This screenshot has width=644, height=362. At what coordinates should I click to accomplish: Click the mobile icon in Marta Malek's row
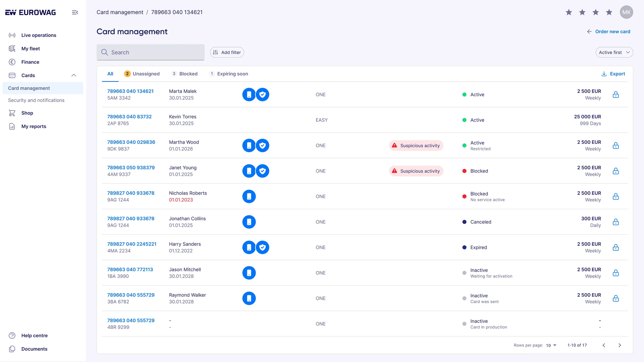click(249, 95)
